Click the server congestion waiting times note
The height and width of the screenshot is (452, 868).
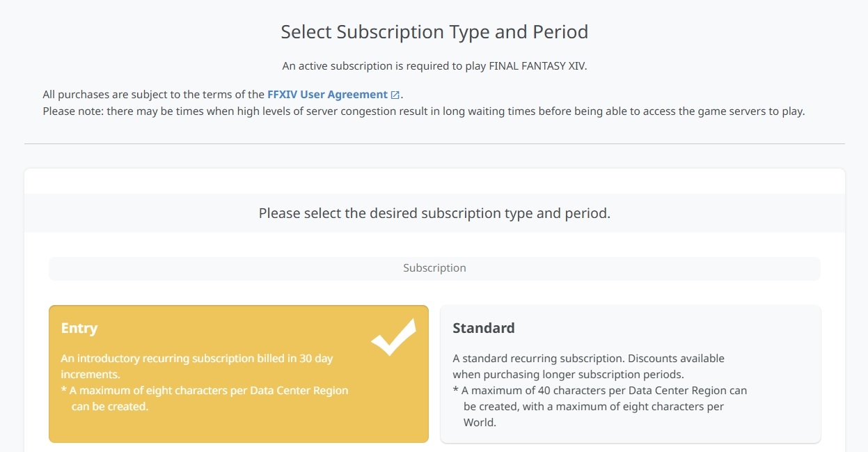click(x=423, y=111)
